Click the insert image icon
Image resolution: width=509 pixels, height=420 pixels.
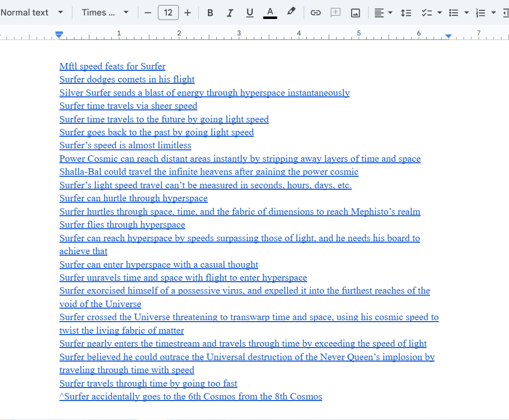pos(356,12)
